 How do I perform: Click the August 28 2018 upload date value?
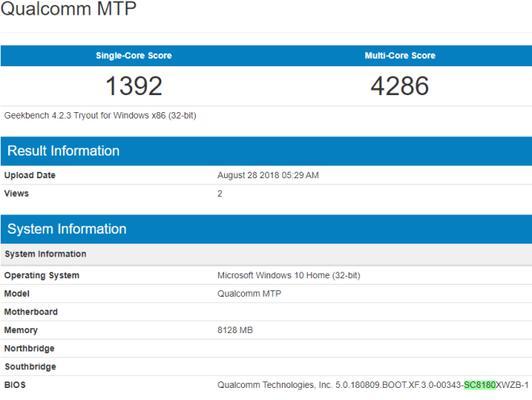click(x=268, y=175)
